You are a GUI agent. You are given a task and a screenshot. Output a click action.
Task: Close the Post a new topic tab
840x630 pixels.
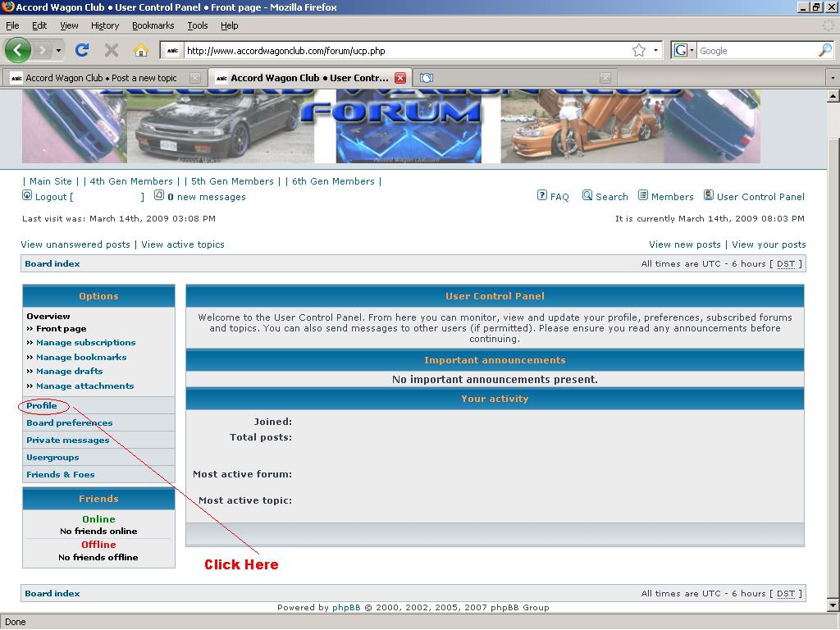tap(195, 78)
